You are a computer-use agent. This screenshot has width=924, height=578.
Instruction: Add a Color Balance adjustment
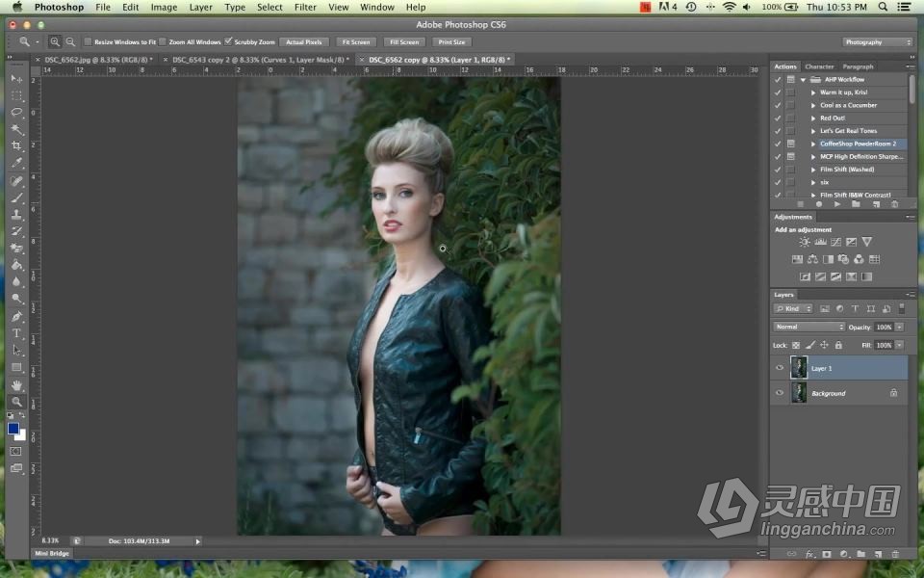(812, 259)
